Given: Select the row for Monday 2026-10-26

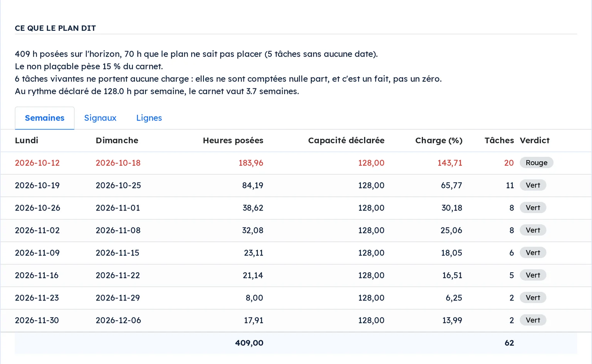Looking at the screenshot, I should (296, 208).
